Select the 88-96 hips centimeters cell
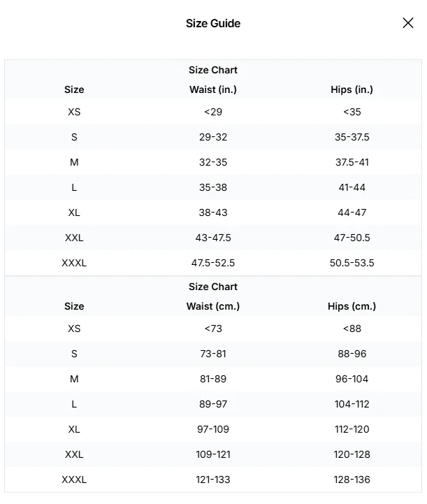This screenshot has width=427, height=504. [352, 354]
